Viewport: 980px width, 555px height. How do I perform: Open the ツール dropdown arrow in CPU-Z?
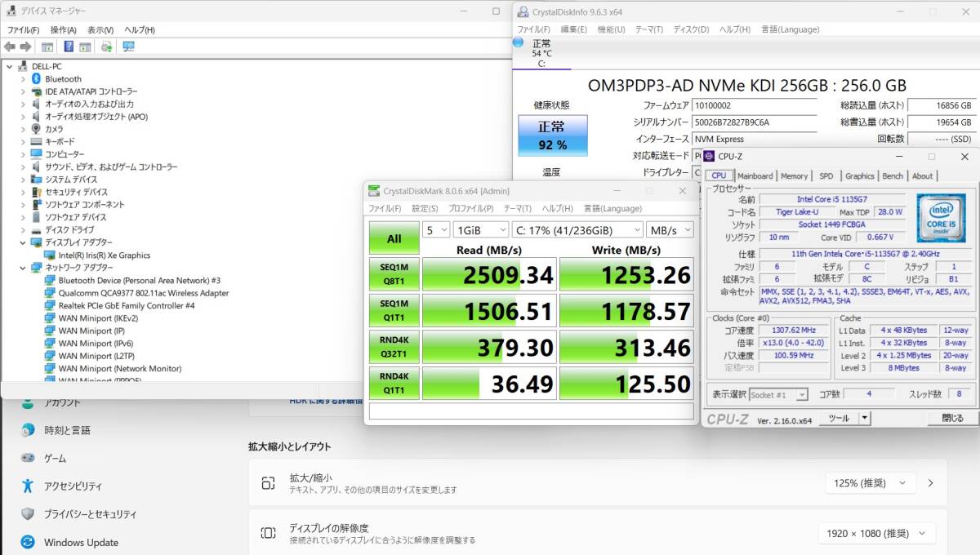click(x=865, y=418)
